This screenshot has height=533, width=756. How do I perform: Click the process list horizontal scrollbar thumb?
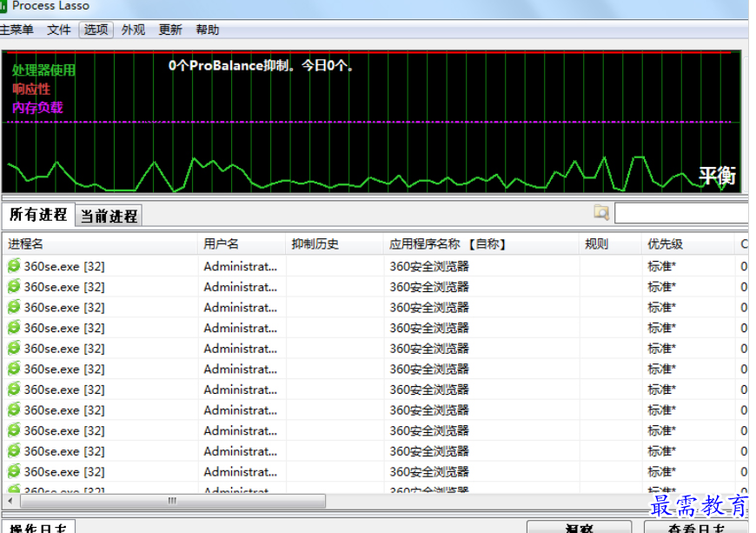[173, 501]
